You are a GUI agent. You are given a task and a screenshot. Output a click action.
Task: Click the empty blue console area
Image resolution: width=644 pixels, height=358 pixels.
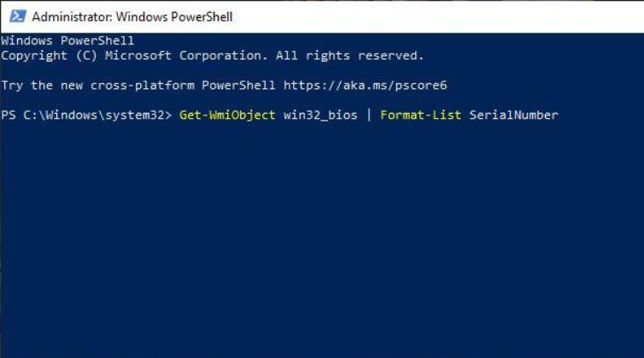322,238
